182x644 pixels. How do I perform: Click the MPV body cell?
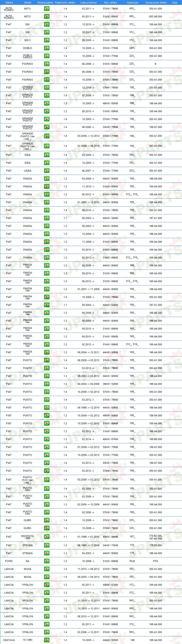point(132,48)
